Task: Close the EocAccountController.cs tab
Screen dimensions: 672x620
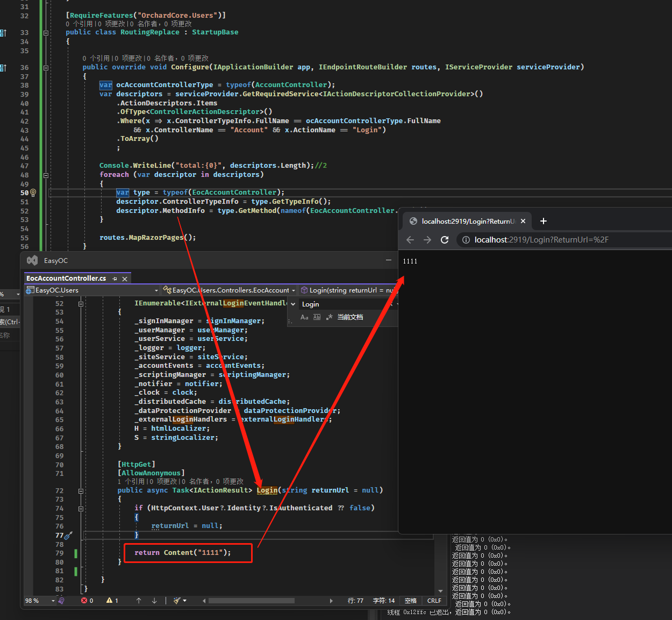Action: (x=125, y=279)
